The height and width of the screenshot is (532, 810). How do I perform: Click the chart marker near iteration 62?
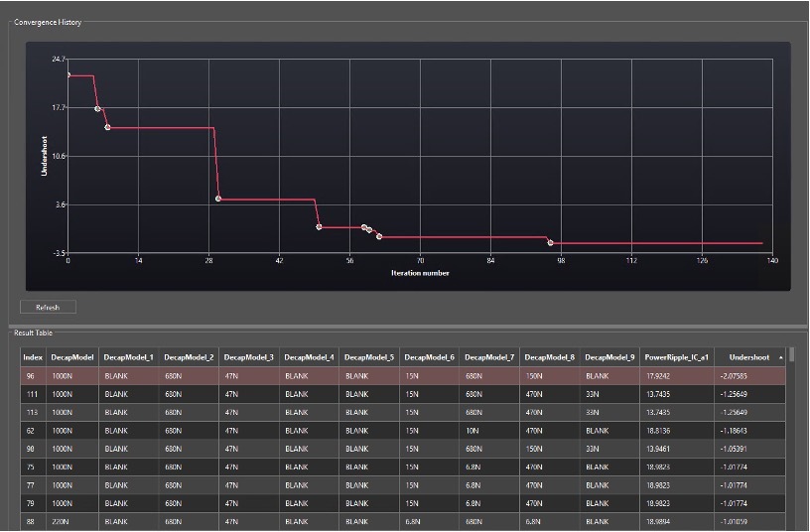[379, 236]
